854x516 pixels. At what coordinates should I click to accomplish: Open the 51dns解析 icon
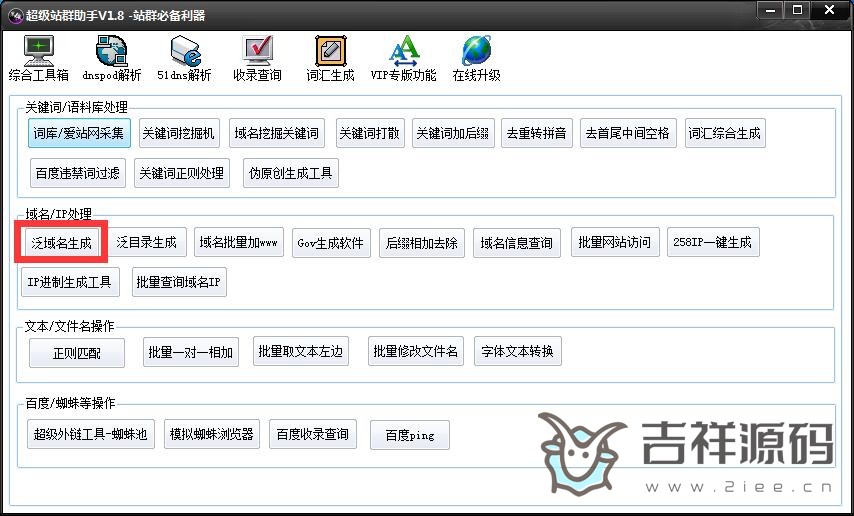coord(184,58)
